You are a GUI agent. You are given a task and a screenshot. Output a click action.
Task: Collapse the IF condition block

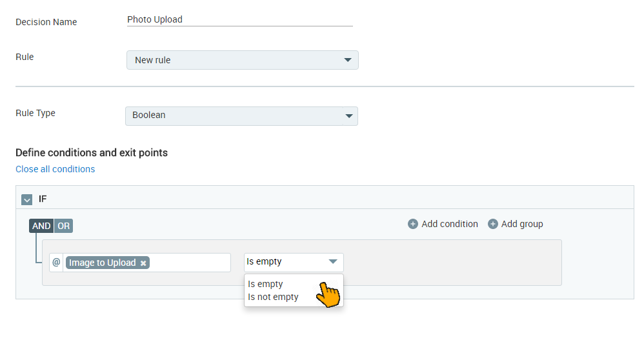pyautogui.click(x=26, y=200)
